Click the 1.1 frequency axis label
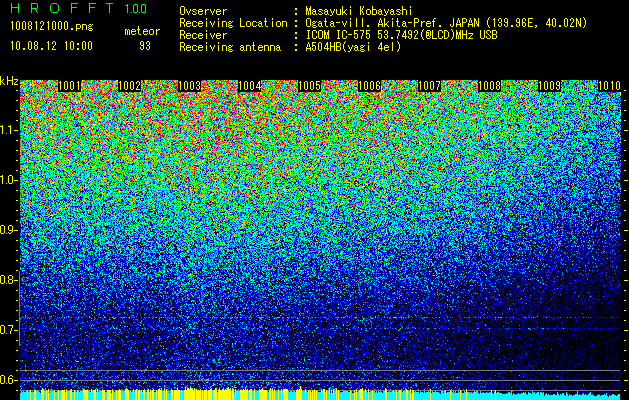 click(8, 130)
